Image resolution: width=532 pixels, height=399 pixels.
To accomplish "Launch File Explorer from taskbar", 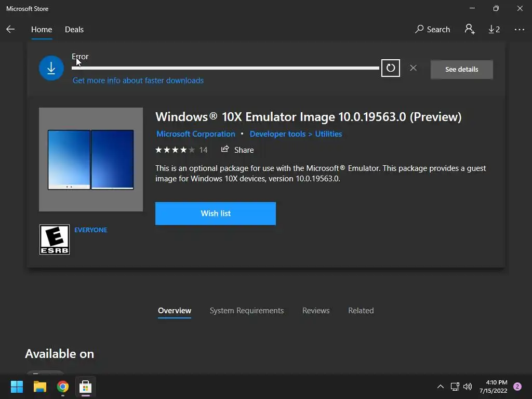I will point(39,387).
